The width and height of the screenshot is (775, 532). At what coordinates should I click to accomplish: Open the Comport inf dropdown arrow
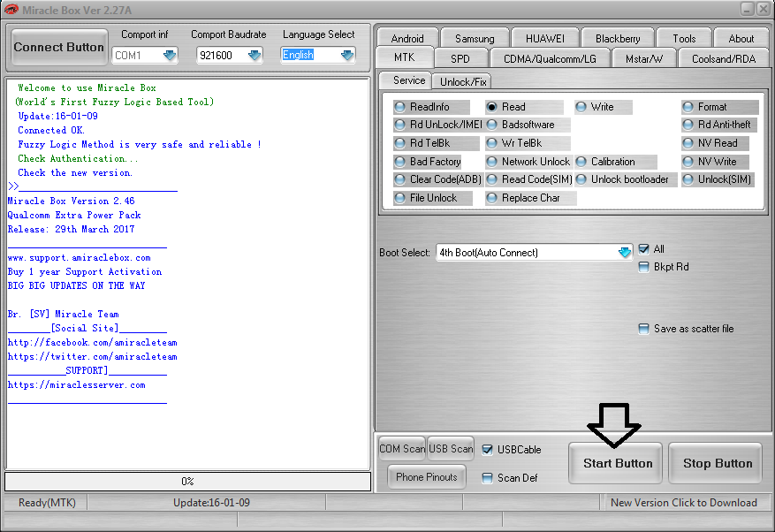tap(170, 55)
